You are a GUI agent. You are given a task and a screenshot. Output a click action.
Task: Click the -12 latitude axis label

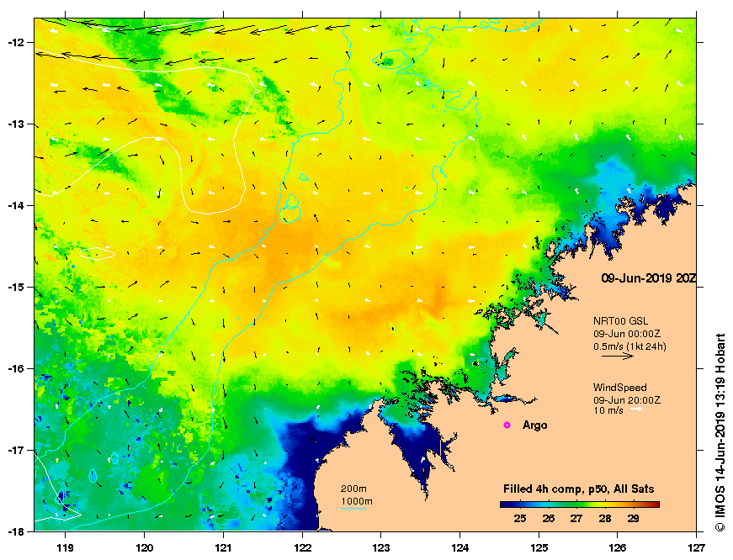click(14, 42)
